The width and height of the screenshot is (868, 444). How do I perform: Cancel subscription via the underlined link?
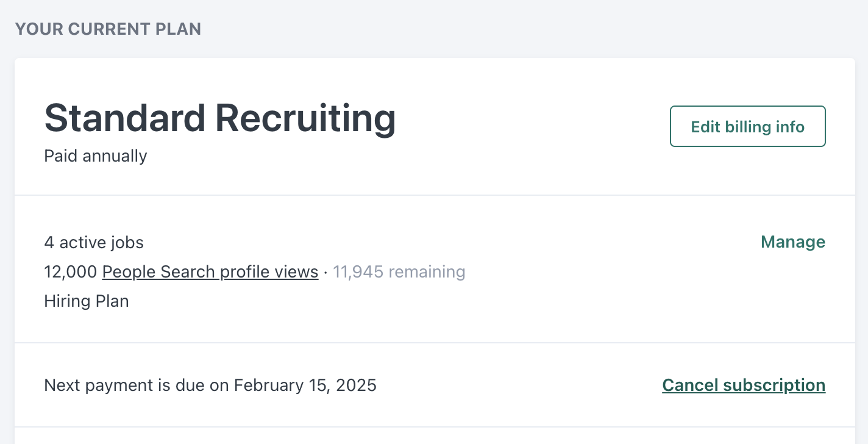pyautogui.click(x=744, y=385)
